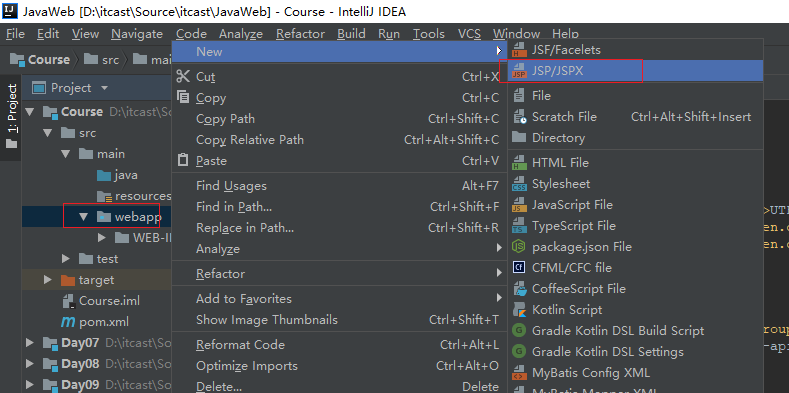The height and width of the screenshot is (393, 789).
Task: Open the Edit menu
Action: 48,34
